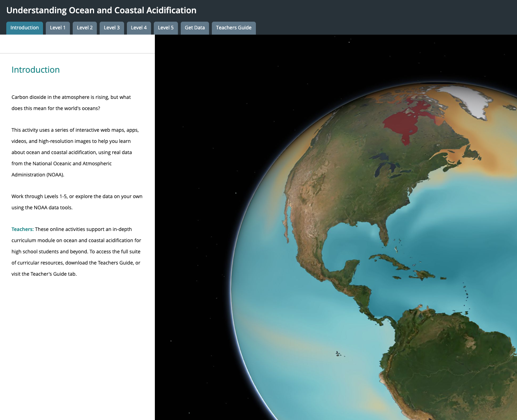The width and height of the screenshot is (517, 420).
Task: Select the Level 2 tab
Action: click(x=85, y=28)
